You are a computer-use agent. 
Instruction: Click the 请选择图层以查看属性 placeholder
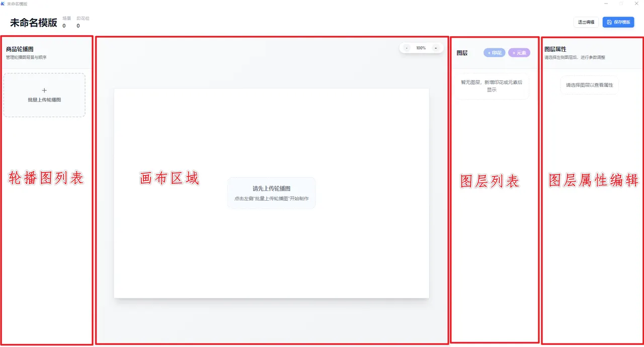[589, 85]
